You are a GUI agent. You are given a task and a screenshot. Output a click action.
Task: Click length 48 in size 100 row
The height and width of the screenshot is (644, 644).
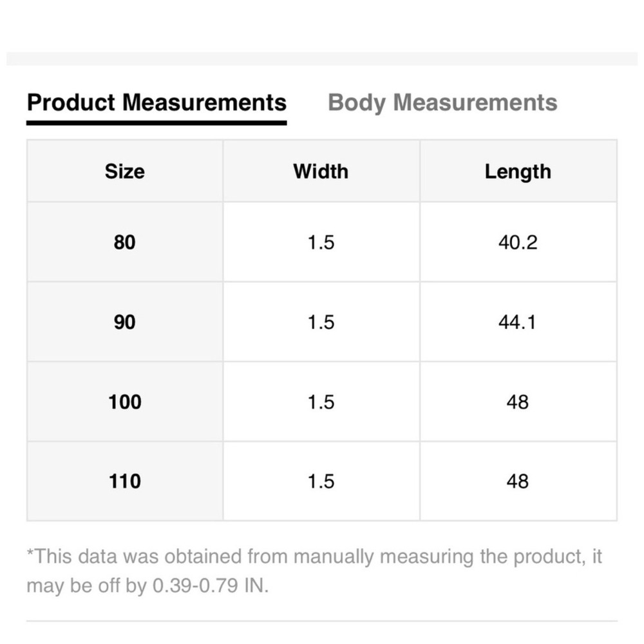pyautogui.click(x=518, y=402)
